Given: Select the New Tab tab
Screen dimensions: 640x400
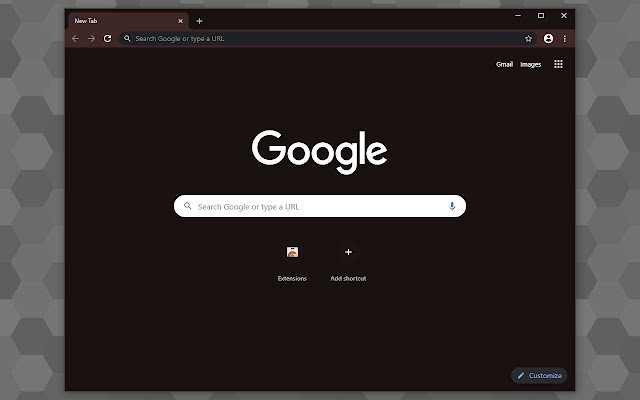Looking at the screenshot, I should [x=128, y=21].
